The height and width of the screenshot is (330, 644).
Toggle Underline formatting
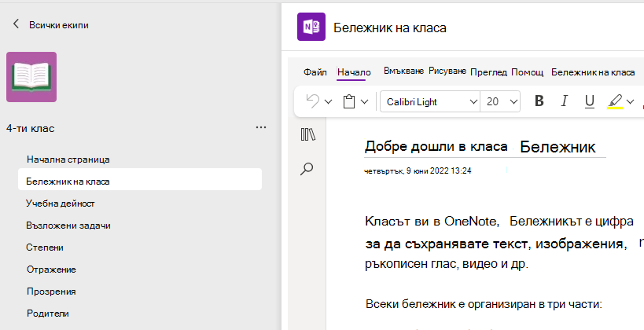click(x=590, y=101)
